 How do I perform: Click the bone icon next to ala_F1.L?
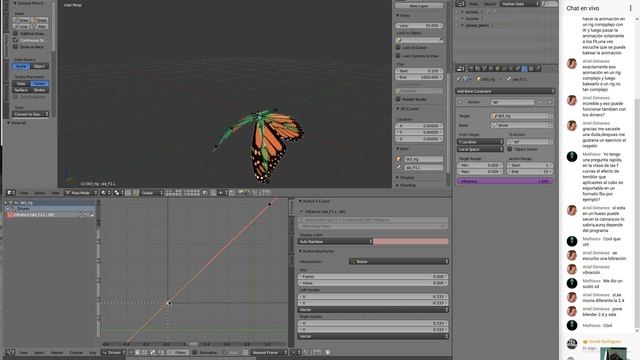[399, 167]
